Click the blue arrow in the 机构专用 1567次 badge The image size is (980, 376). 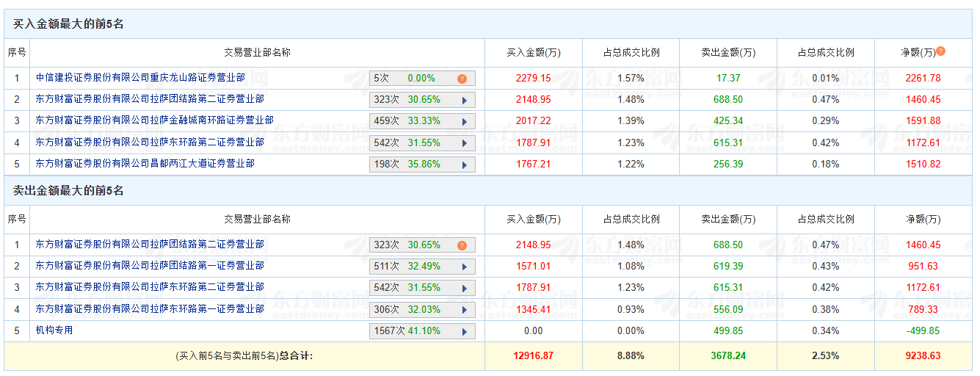(x=464, y=331)
